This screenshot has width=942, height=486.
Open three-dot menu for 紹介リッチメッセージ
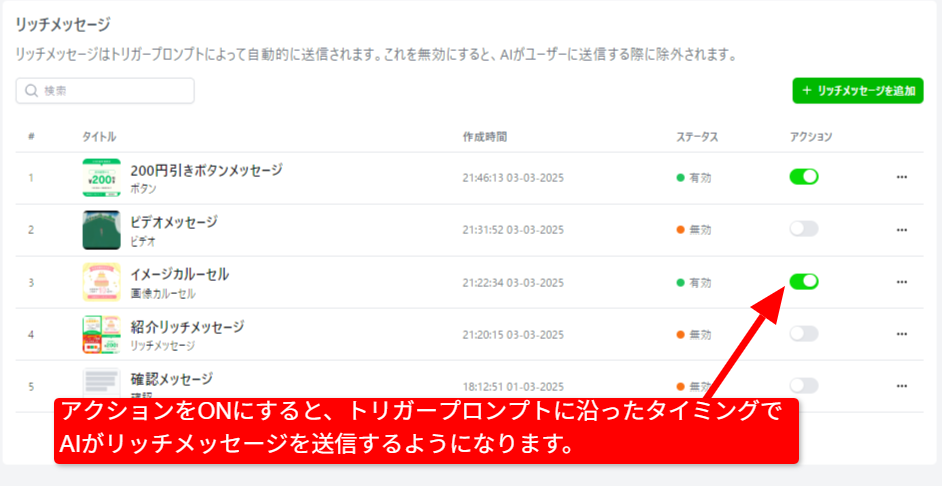click(x=901, y=334)
